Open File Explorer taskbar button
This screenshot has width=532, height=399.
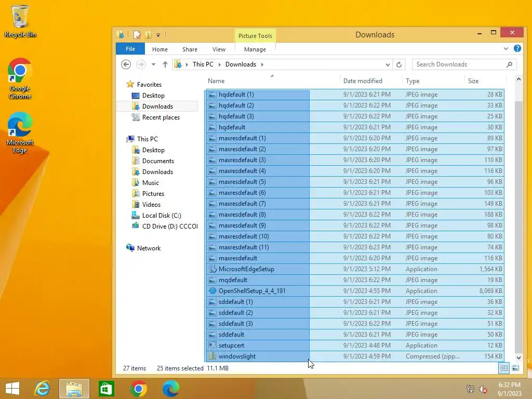pos(74,389)
